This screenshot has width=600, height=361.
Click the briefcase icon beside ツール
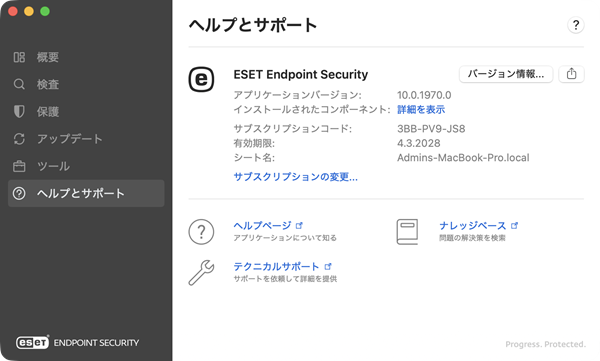19,166
